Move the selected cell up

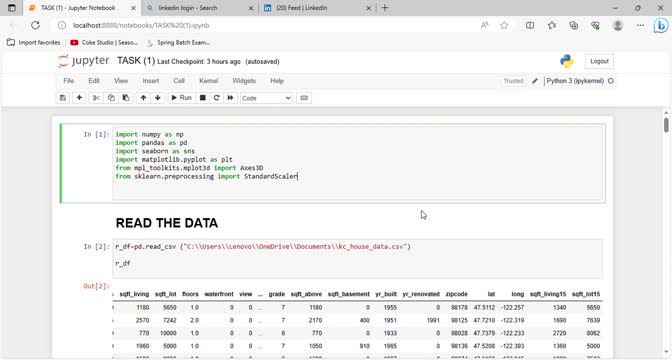click(x=143, y=98)
